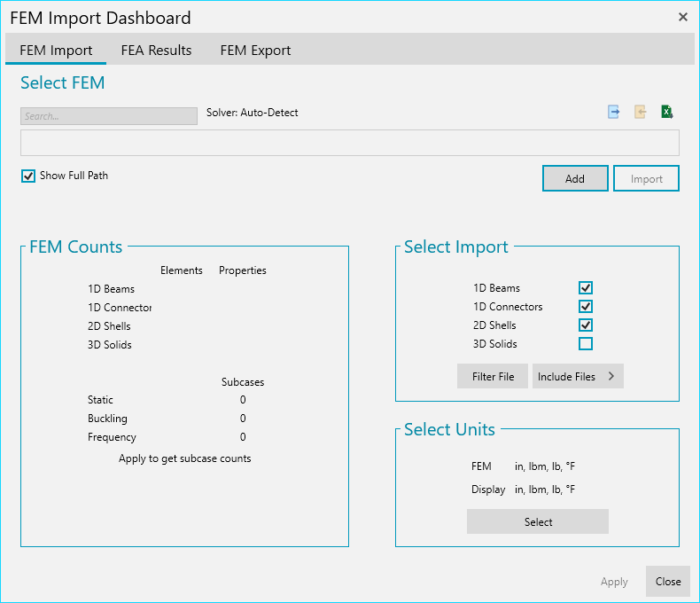
Task: Disable the 2D Shells import checkbox
Action: 586,325
